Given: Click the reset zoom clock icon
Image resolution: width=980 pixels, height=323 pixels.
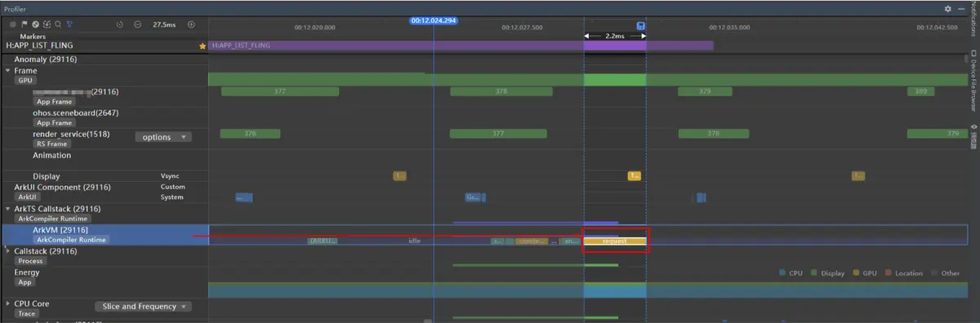Looking at the screenshot, I should 120,24.
